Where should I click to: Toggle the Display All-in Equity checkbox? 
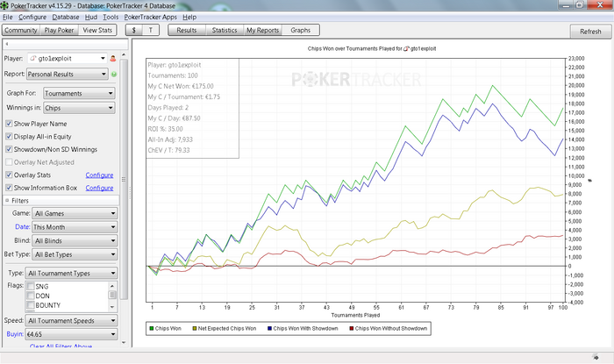(9, 137)
